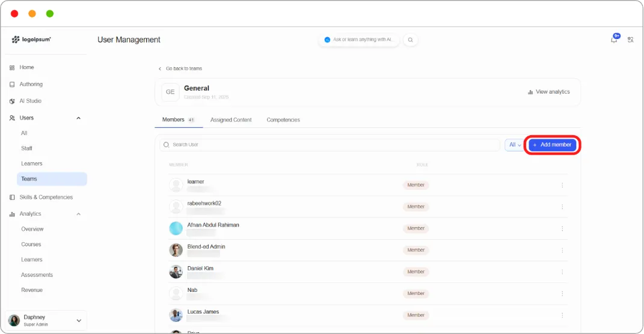Viewport: 644px width, 334px height.
Task: Open options menu for learner
Action: tap(562, 185)
